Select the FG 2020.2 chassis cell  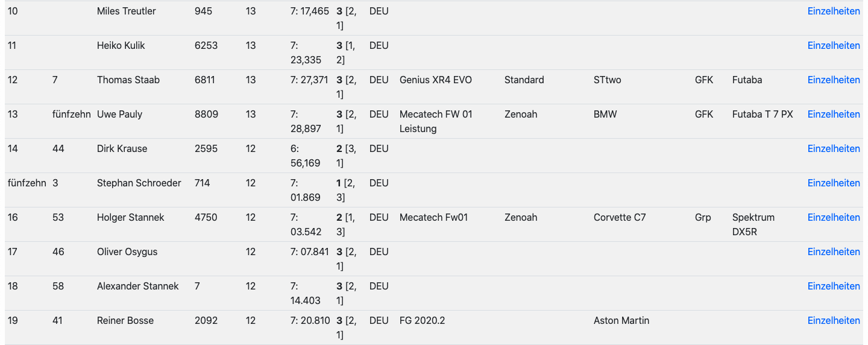[422, 320]
